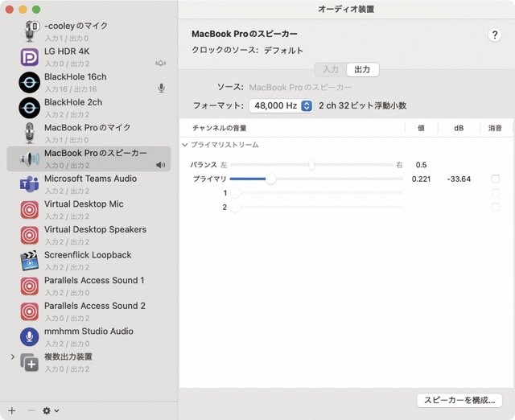Toggle mute checkbox for プライマリ

[496, 179]
